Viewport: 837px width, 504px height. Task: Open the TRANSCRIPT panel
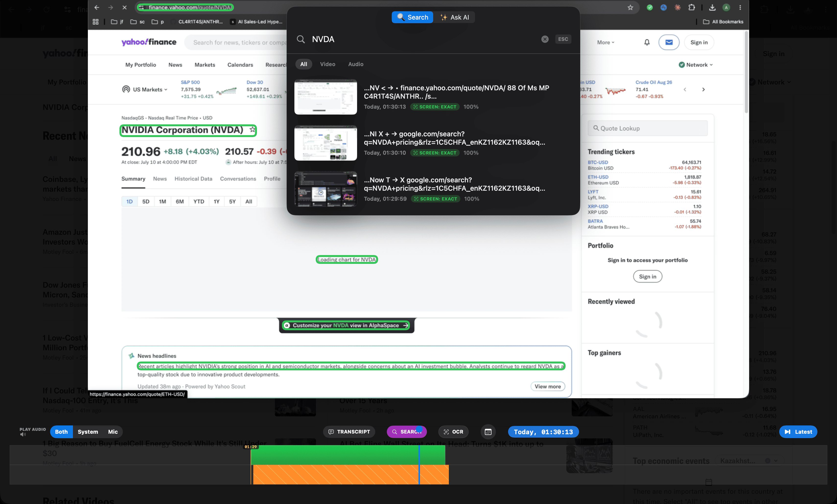pos(349,432)
